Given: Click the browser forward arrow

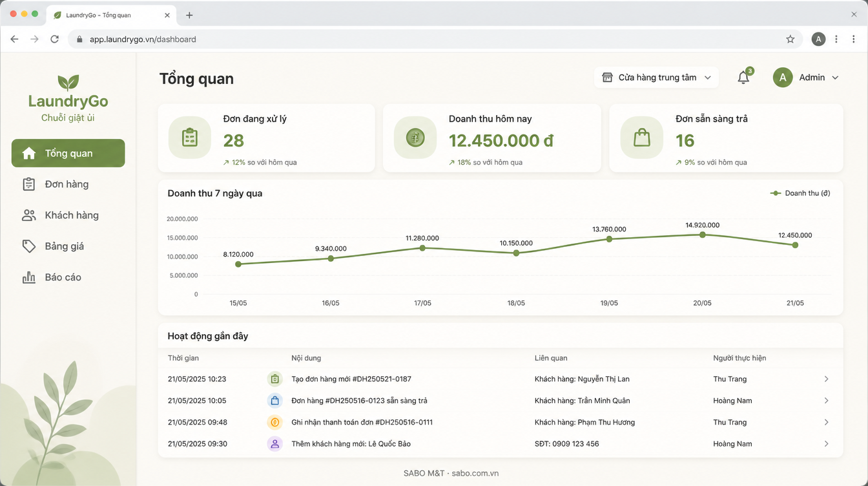Looking at the screenshot, I should 34,39.
